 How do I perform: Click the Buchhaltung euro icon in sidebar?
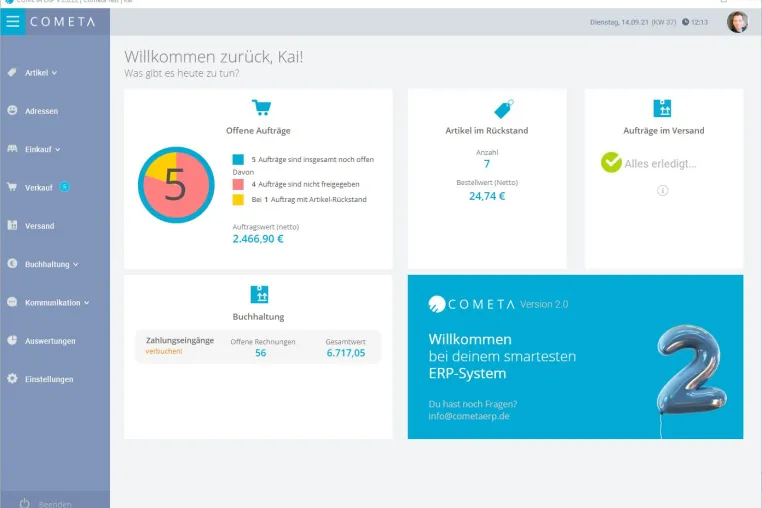(x=12, y=263)
